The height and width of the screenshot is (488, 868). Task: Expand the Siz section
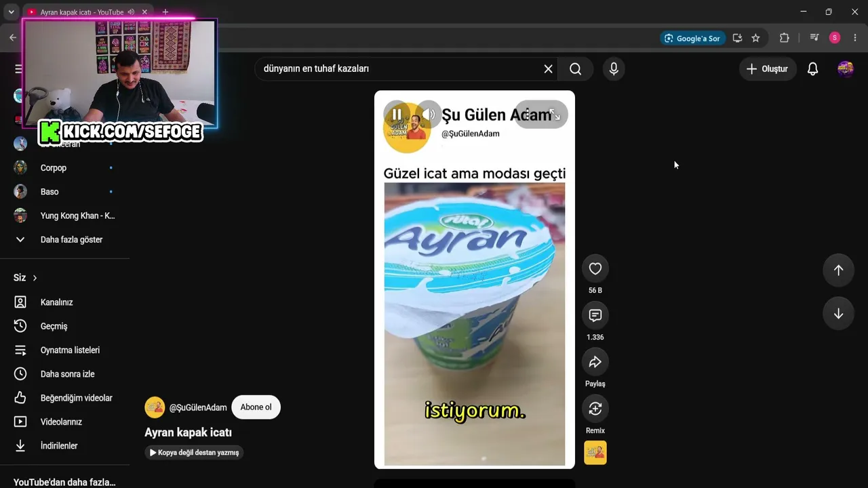click(x=26, y=278)
